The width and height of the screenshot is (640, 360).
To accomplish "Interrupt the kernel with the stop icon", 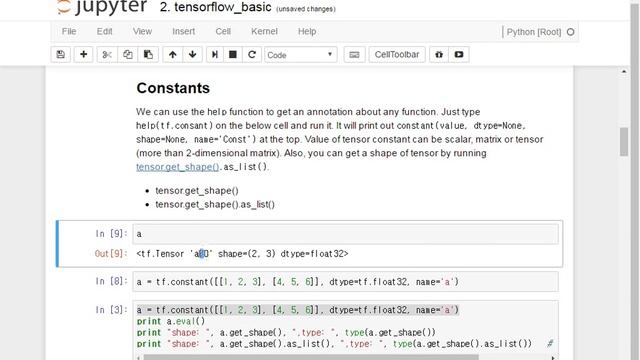I will [233, 54].
